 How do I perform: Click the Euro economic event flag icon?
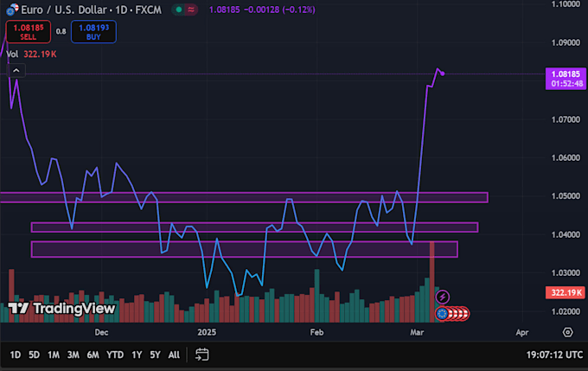tap(442, 314)
